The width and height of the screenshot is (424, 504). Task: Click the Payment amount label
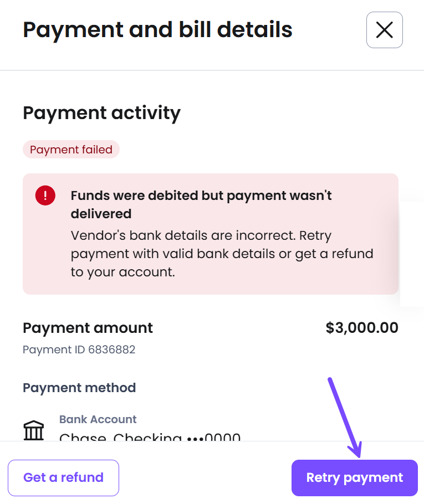pos(88,328)
